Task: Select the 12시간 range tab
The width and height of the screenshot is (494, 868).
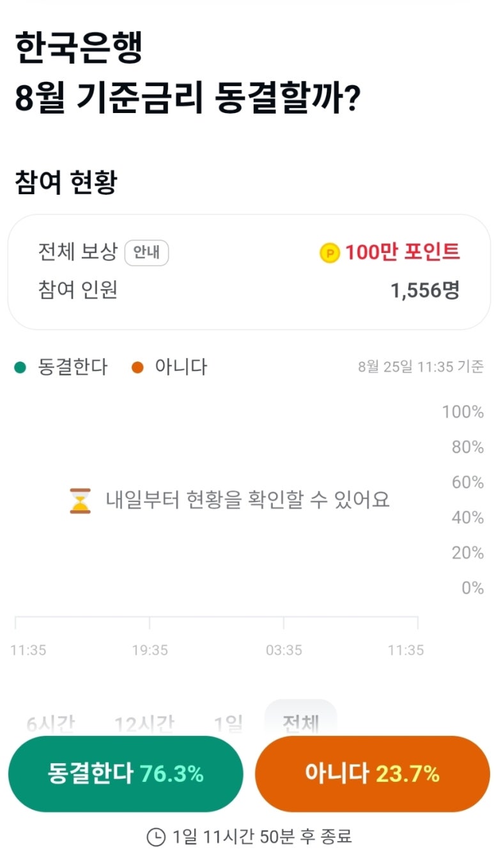Action: 144,724
